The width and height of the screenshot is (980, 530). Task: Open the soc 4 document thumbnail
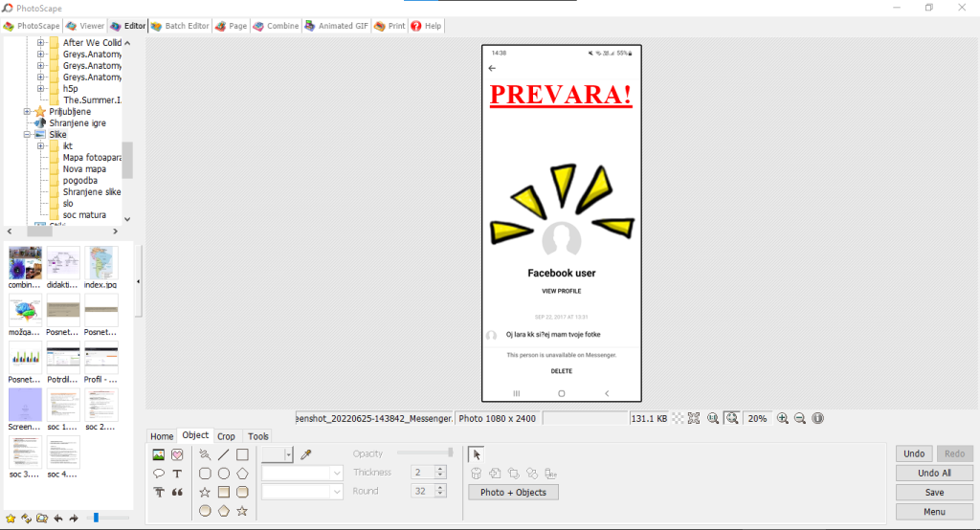(62, 457)
